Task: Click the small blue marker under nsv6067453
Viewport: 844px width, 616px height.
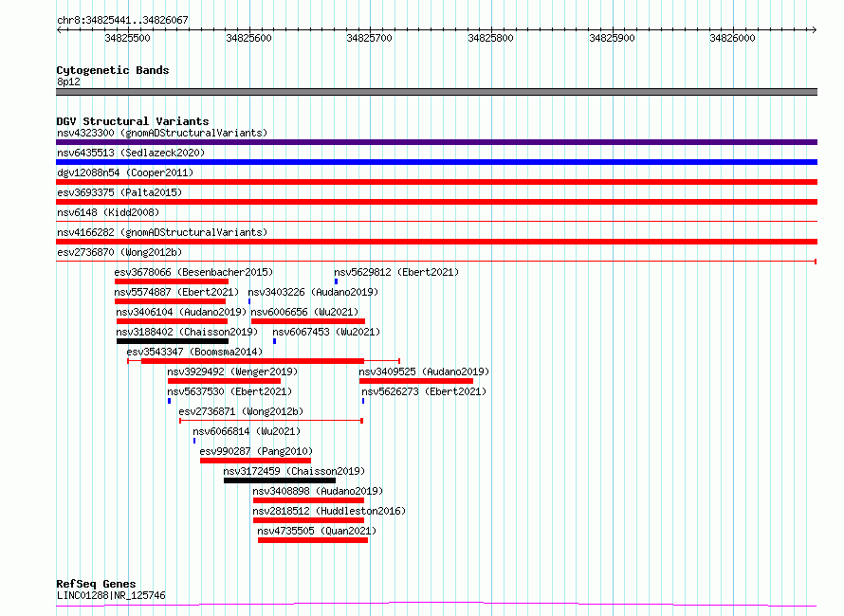Action: [x=274, y=341]
